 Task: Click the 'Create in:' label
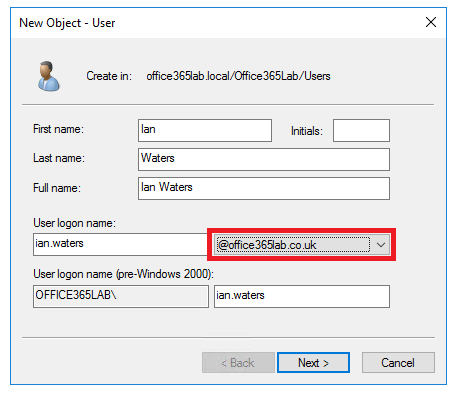click(x=109, y=76)
